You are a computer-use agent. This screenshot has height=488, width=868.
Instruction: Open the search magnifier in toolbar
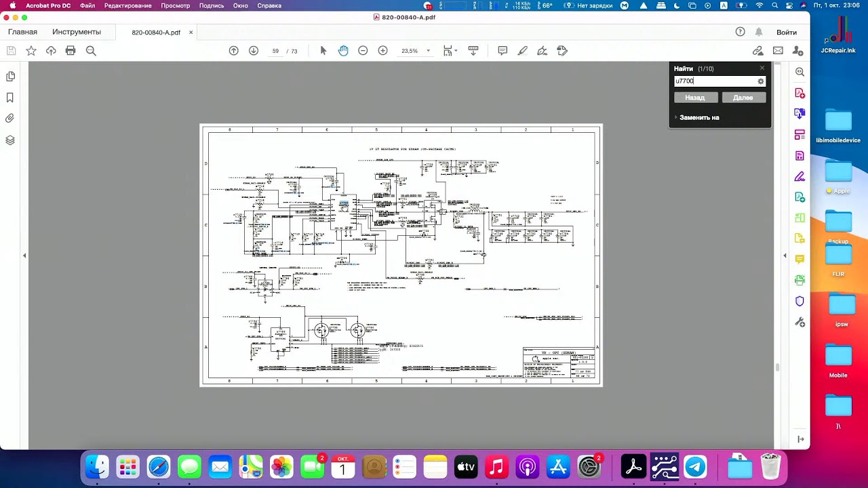(x=91, y=51)
